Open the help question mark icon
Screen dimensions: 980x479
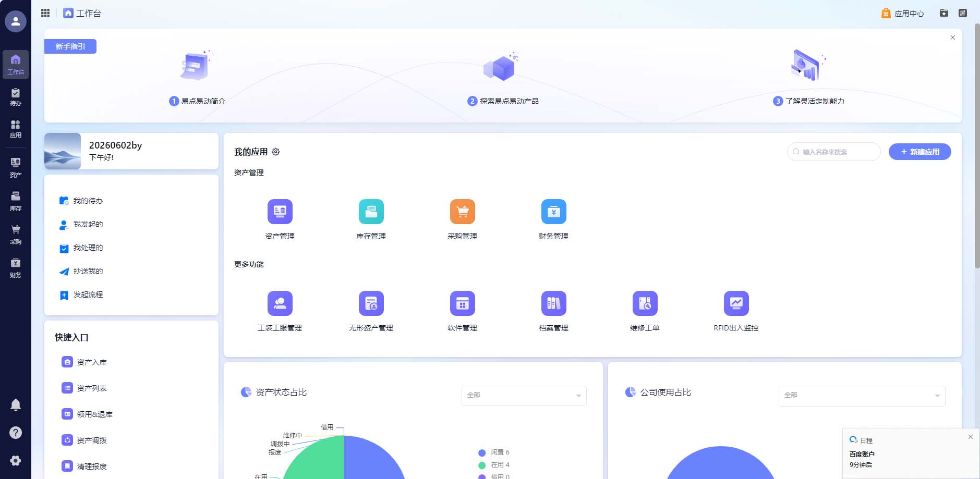tap(16, 433)
